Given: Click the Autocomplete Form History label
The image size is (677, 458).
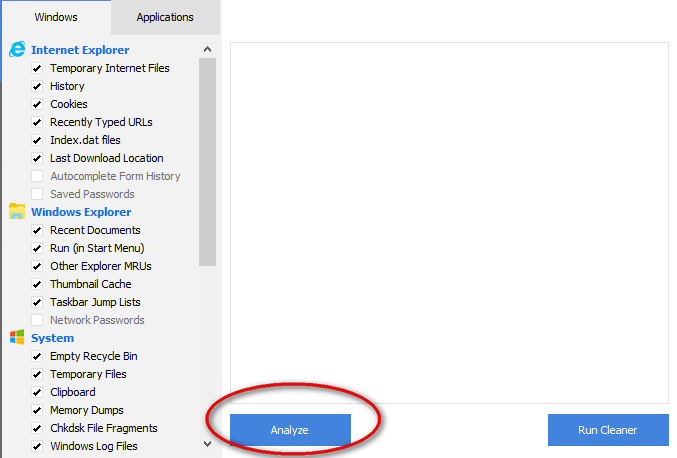Looking at the screenshot, I should 115,176.
